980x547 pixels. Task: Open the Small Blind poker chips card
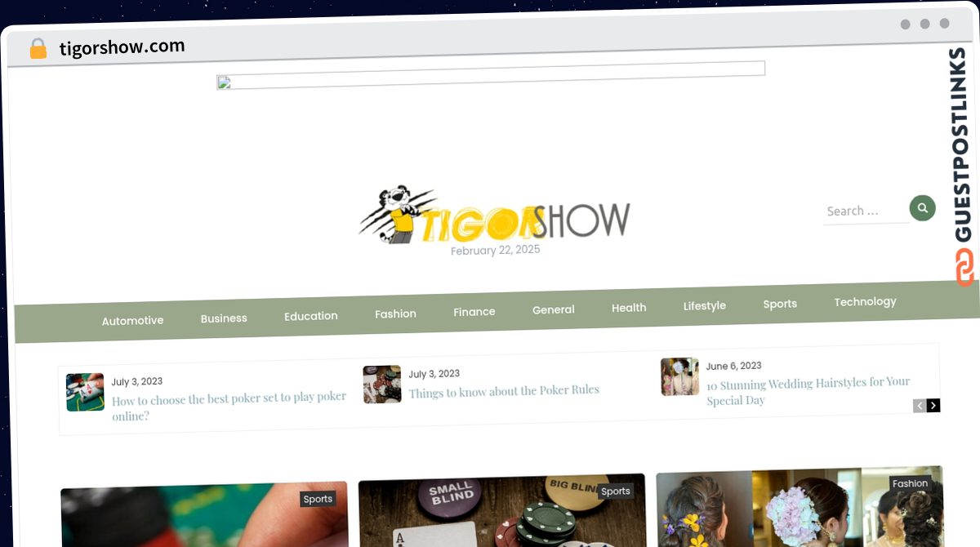pyautogui.click(x=502, y=510)
